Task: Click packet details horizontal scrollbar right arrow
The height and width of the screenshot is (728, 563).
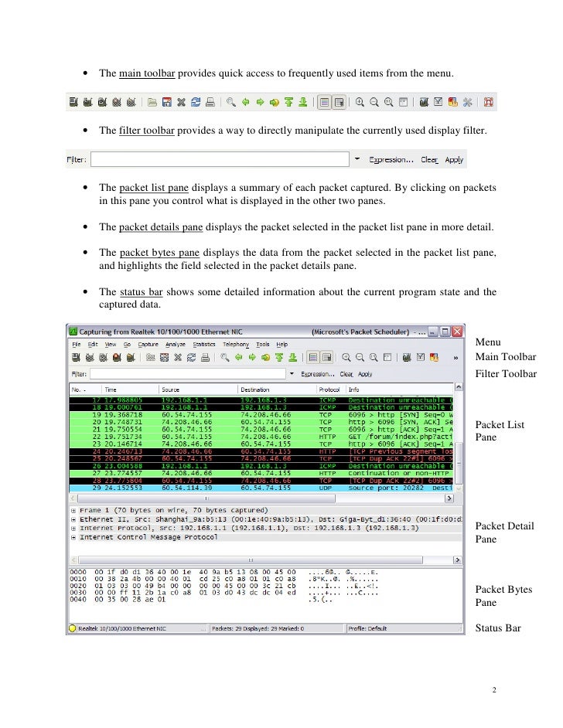Action: coord(457,560)
